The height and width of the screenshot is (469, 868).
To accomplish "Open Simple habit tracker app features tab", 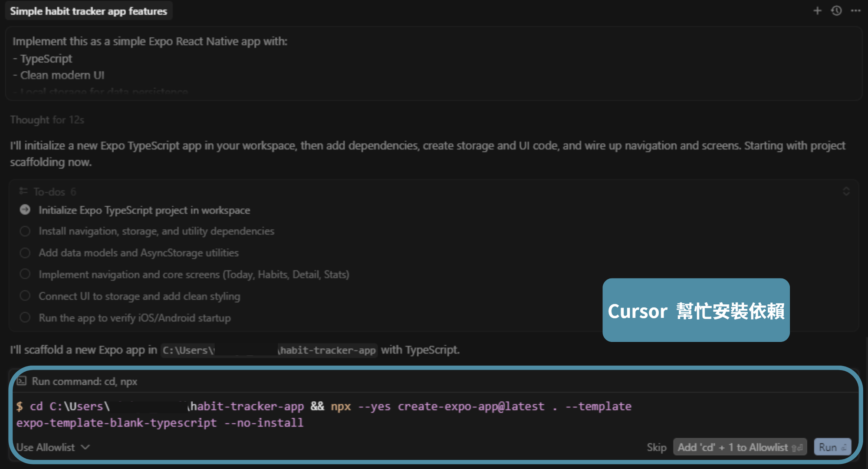I will tap(89, 11).
